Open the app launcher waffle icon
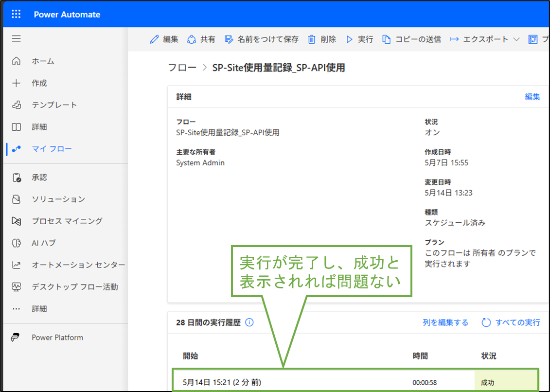Viewport: 550px width, 392px height. (16, 14)
